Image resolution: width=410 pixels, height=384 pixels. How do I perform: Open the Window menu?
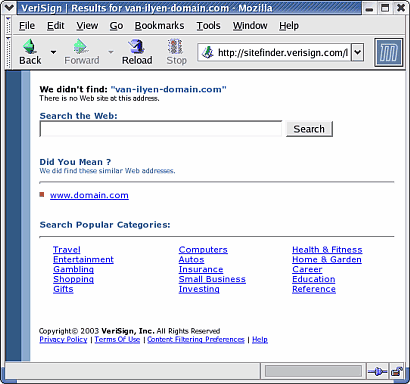click(x=250, y=26)
